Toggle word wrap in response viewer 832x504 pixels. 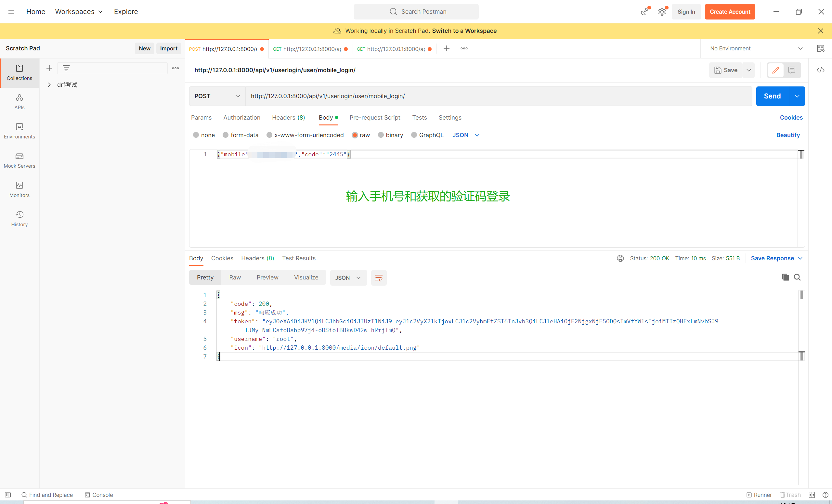379,278
